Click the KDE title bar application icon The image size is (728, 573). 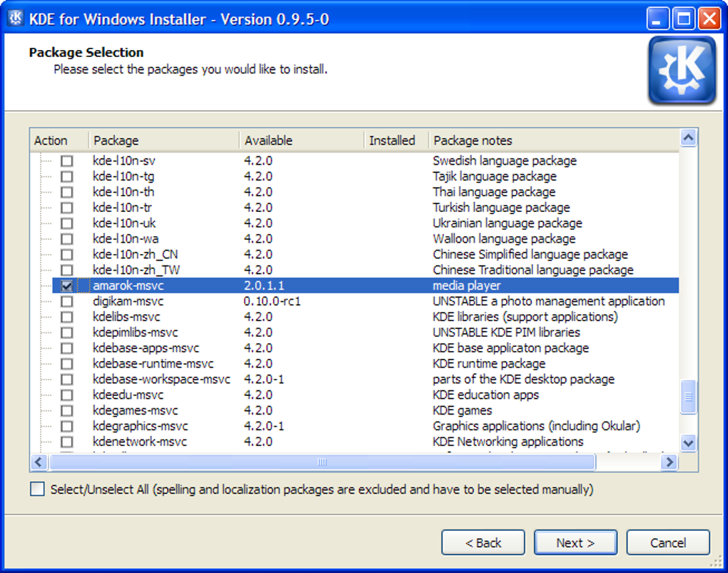[15, 19]
